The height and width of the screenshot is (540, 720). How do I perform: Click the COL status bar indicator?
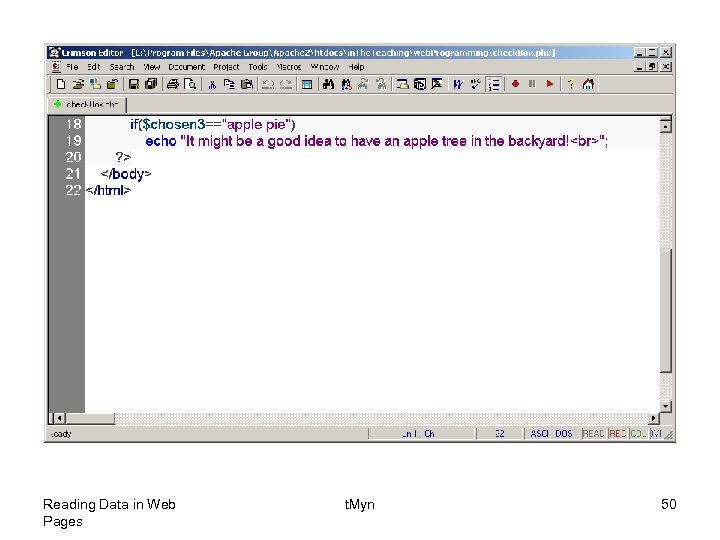click(638, 434)
